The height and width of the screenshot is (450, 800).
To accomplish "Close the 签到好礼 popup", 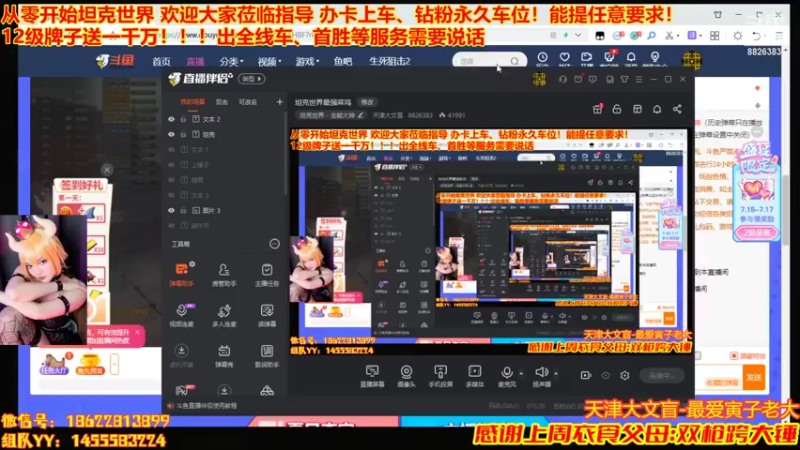I will click(107, 169).
